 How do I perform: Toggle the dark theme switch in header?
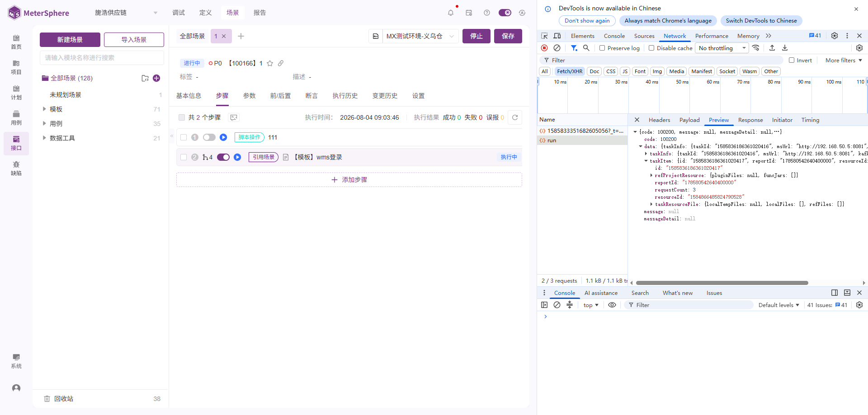pyautogui.click(x=505, y=13)
